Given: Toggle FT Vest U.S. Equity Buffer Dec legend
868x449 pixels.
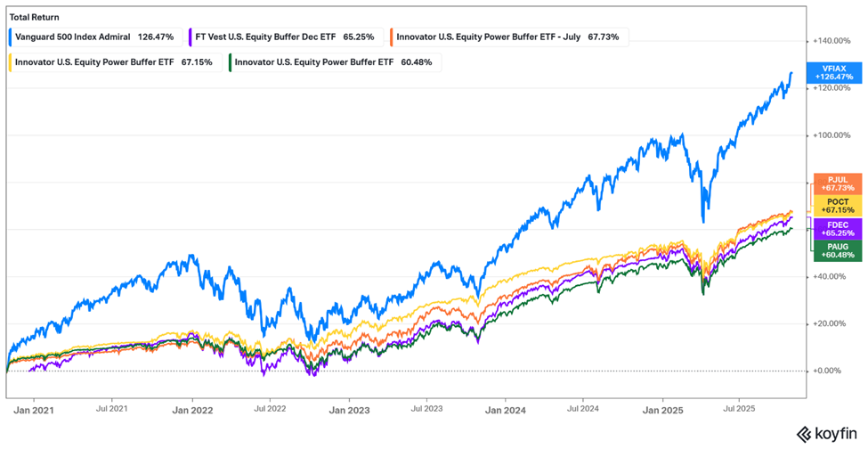Looking at the screenshot, I should (x=288, y=37).
